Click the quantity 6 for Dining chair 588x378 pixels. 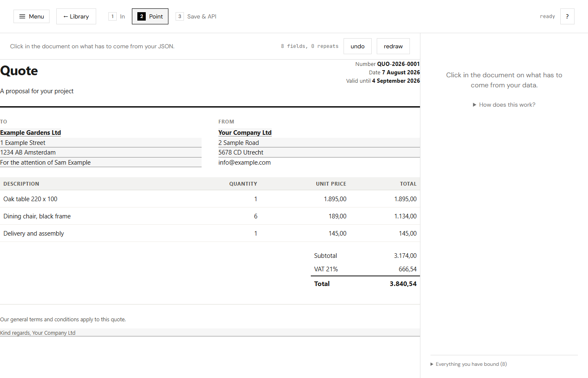(255, 216)
